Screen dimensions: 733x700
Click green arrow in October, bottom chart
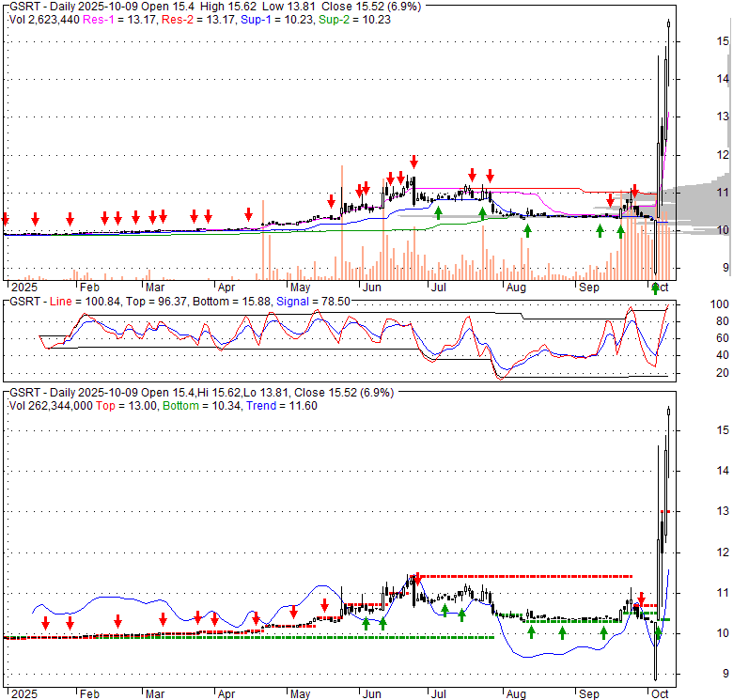[x=658, y=634]
